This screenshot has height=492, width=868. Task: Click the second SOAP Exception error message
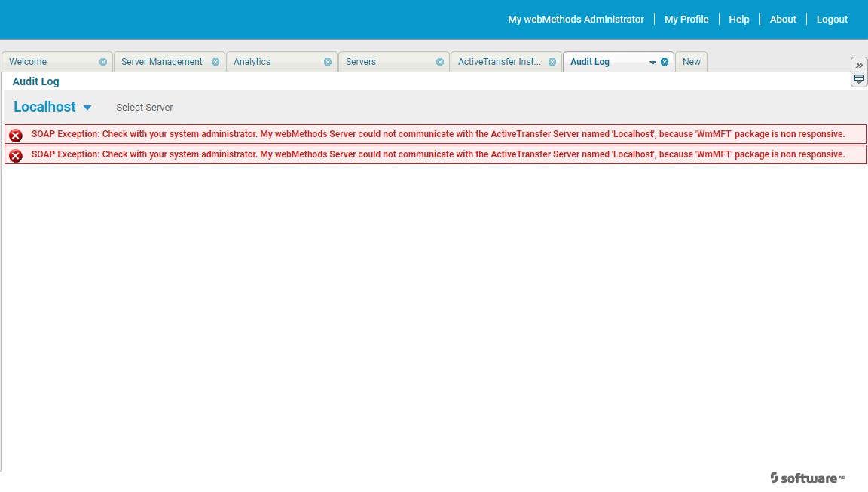pos(439,154)
